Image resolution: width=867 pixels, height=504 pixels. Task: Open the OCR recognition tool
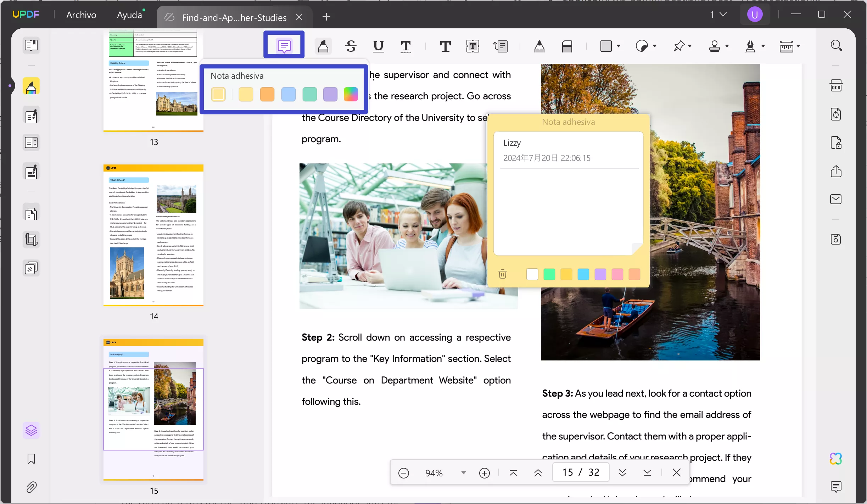pos(836,86)
